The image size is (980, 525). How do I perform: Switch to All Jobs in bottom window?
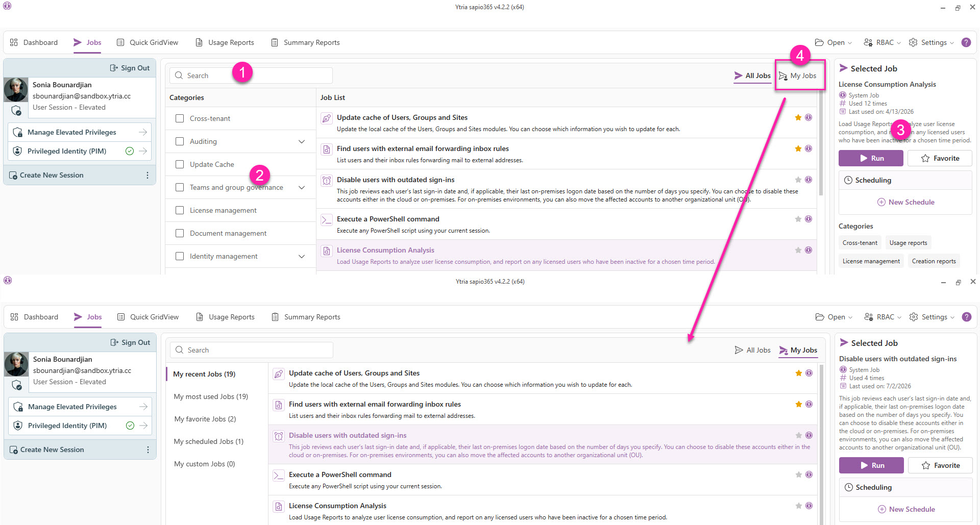pos(752,350)
